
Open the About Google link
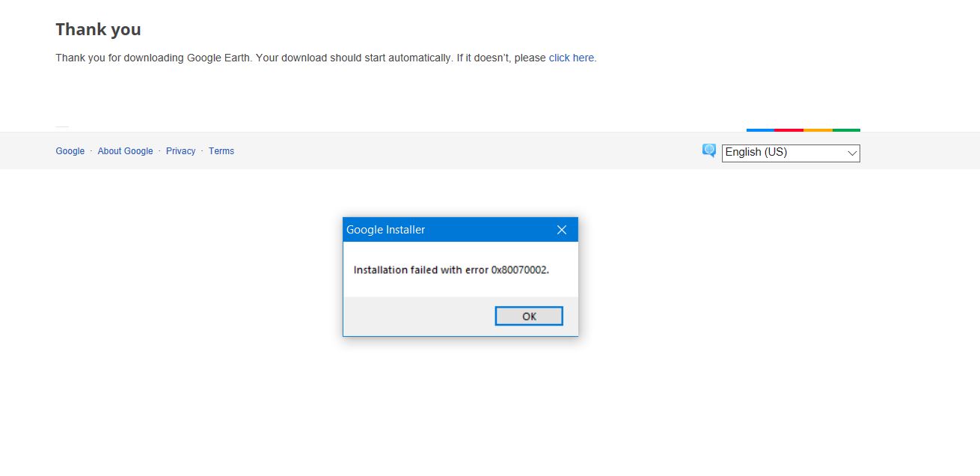point(125,151)
